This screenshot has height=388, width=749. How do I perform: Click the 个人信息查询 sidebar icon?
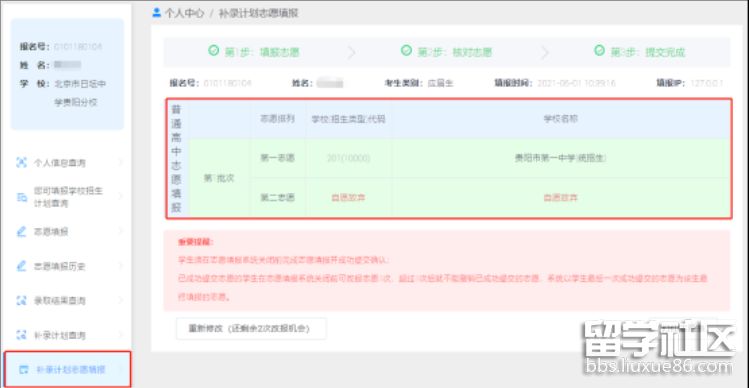point(21,163)
